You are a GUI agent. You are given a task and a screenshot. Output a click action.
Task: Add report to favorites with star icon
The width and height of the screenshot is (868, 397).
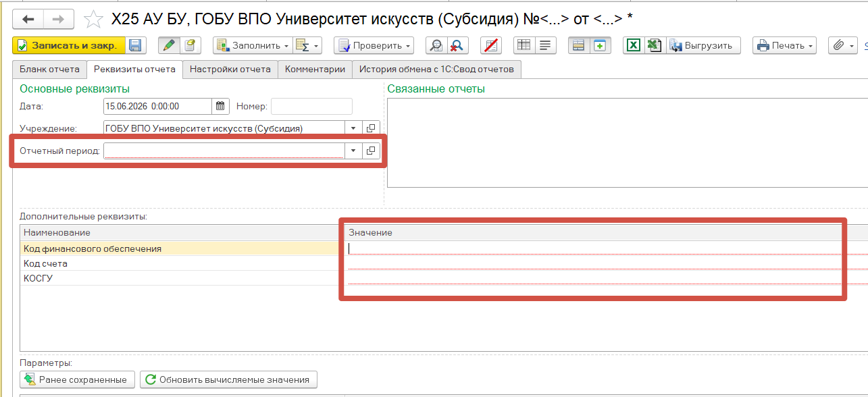tap(94, 19)
